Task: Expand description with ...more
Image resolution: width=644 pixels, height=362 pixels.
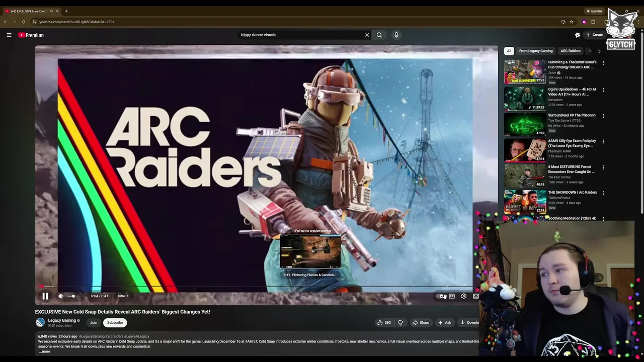Action: pyautogui.click(x=44, y=351)
